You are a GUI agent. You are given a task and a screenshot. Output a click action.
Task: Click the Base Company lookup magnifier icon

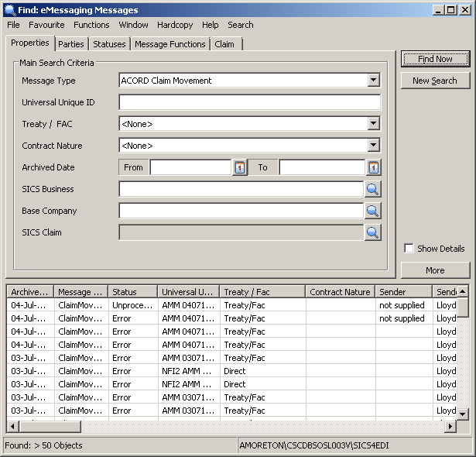(372, 211)
